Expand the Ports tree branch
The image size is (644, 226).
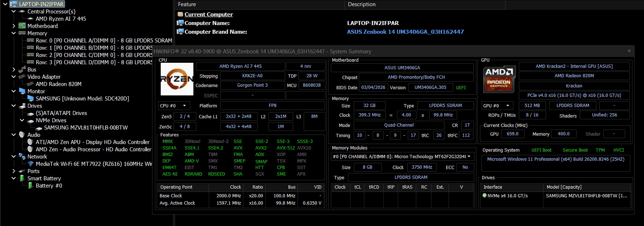pyautogui.click(x=14, y=171)
